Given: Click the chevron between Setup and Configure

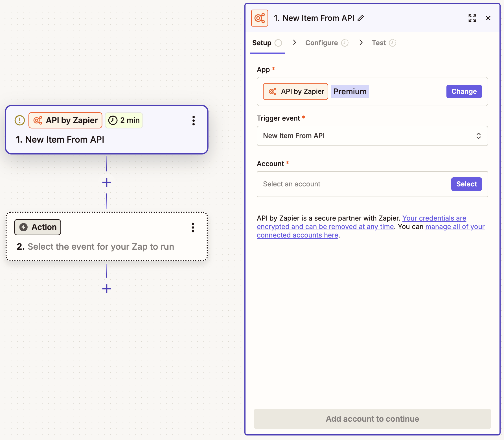Looking at the screenshot, I should point(294,43).
